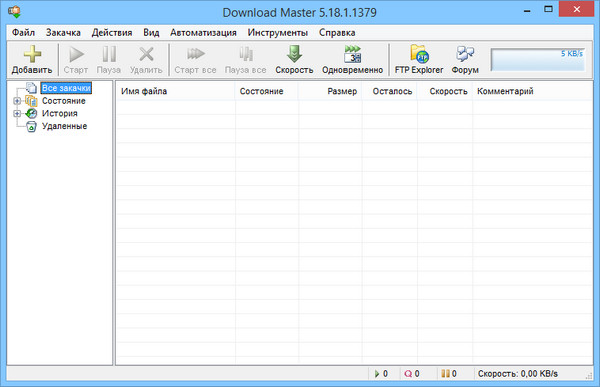Viewport: 600px width, 387px height.
Task: Expand the Состояние tree node
Action: tap(17, 101)
